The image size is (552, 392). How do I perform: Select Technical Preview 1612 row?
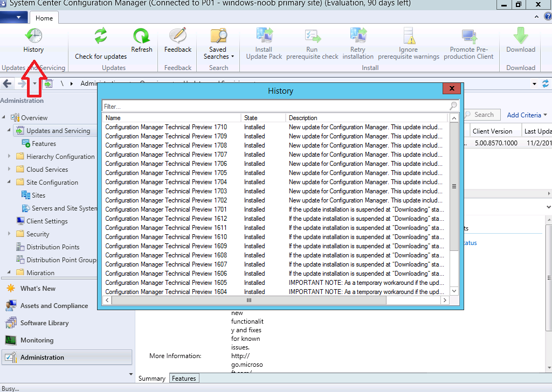(275, 218)
